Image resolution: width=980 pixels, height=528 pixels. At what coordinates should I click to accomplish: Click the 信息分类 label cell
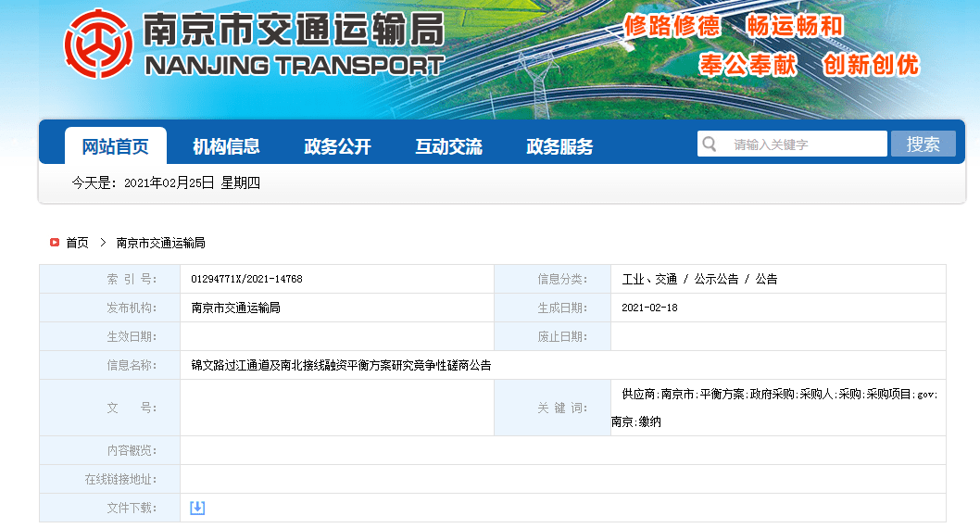pos(552,279)
